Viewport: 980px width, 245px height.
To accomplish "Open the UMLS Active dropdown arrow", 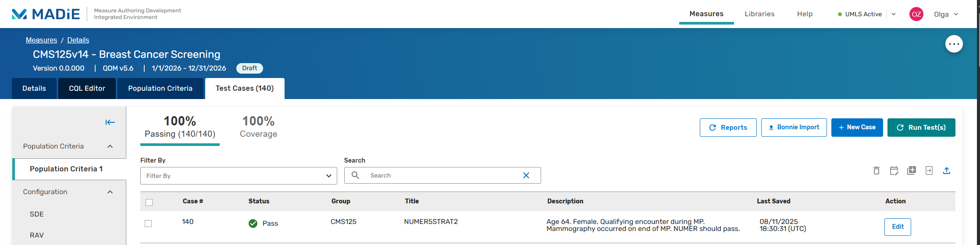I will pyautogui.click(x=894, y=14).
